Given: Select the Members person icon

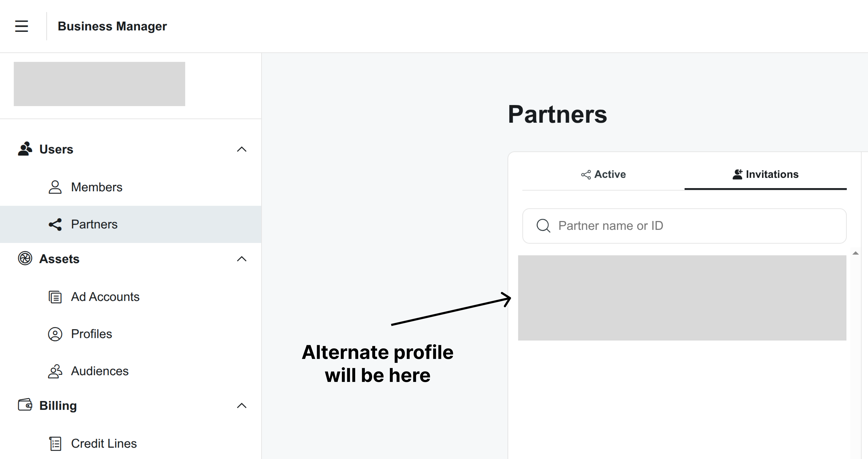Looking at the screenshot, I should (55, 187).
